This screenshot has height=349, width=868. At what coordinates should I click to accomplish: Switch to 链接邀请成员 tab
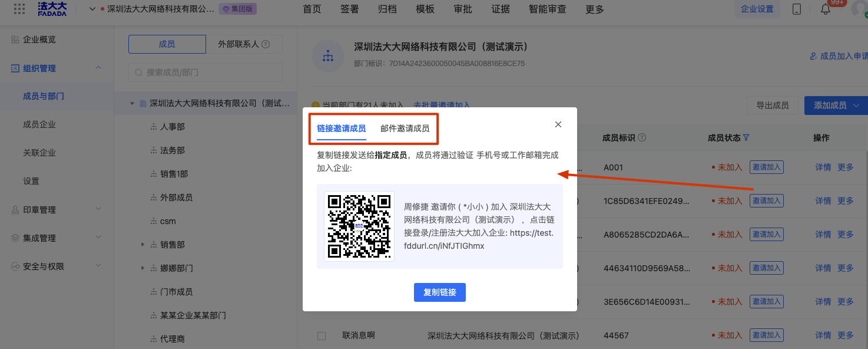341,129
